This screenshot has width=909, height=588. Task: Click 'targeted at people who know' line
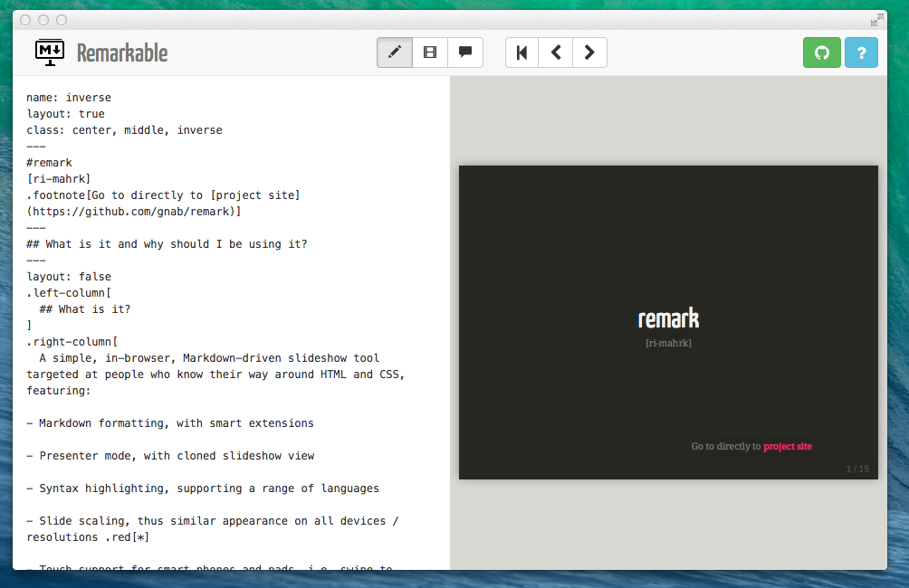tap(215, 375)
